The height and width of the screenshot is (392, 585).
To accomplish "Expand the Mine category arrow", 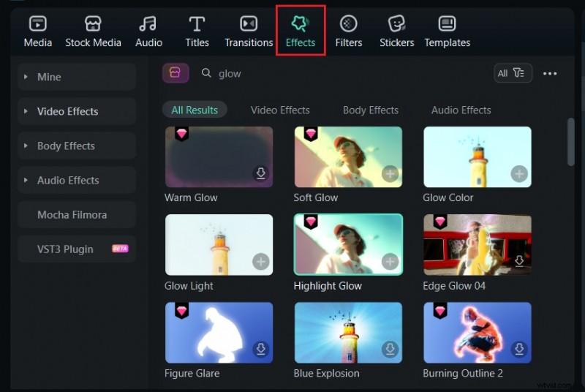I will [26, 77].
